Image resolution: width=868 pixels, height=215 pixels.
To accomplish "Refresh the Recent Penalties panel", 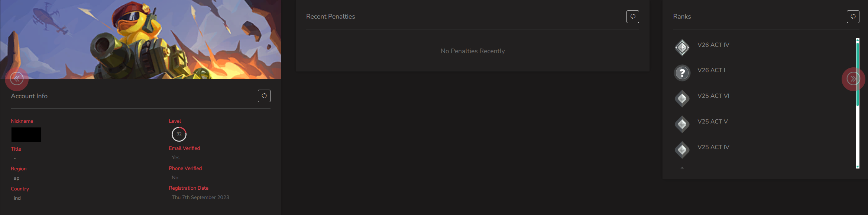I will [633, 17].
